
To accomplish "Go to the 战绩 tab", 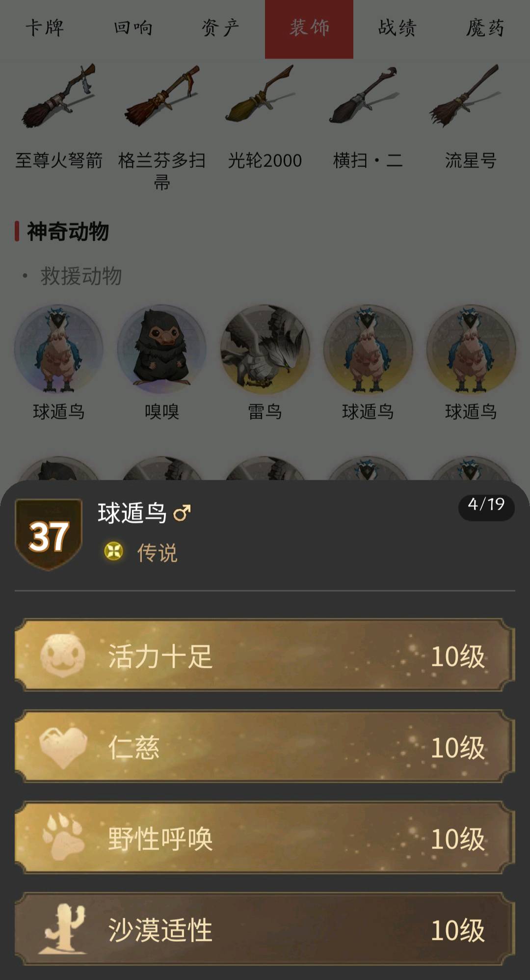I will 397,28.
